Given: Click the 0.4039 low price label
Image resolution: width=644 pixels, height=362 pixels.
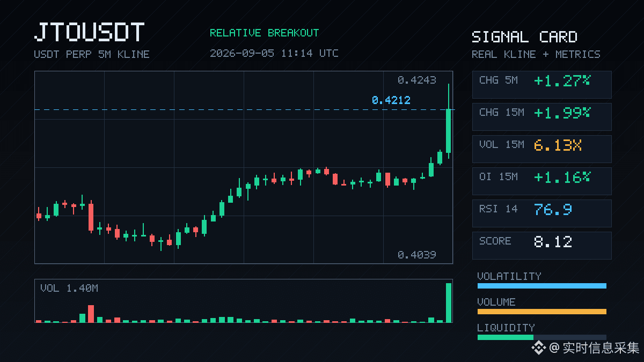Looking at the screenshot, I should 417,255.
